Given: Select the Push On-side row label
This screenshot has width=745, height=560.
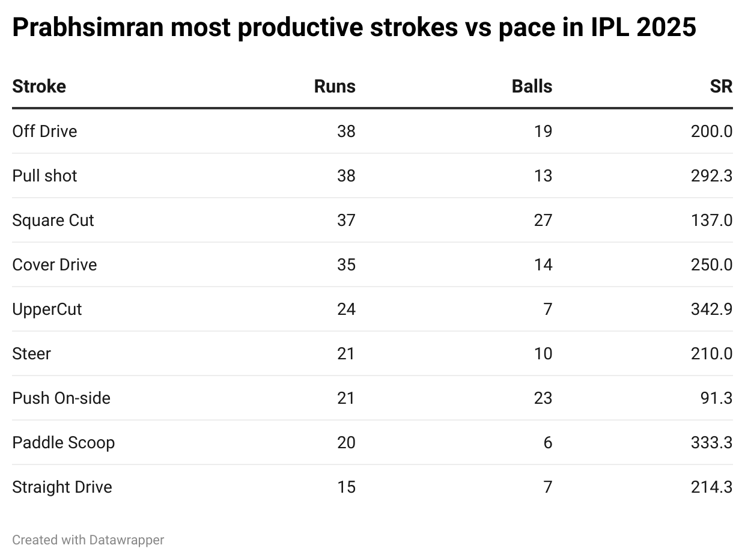Looking at the screenshot, I should pos(61,398).
